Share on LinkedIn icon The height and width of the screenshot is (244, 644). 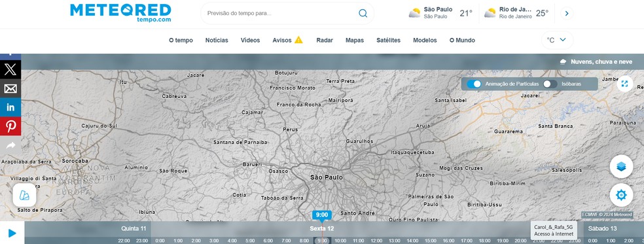tap(10, 107)
